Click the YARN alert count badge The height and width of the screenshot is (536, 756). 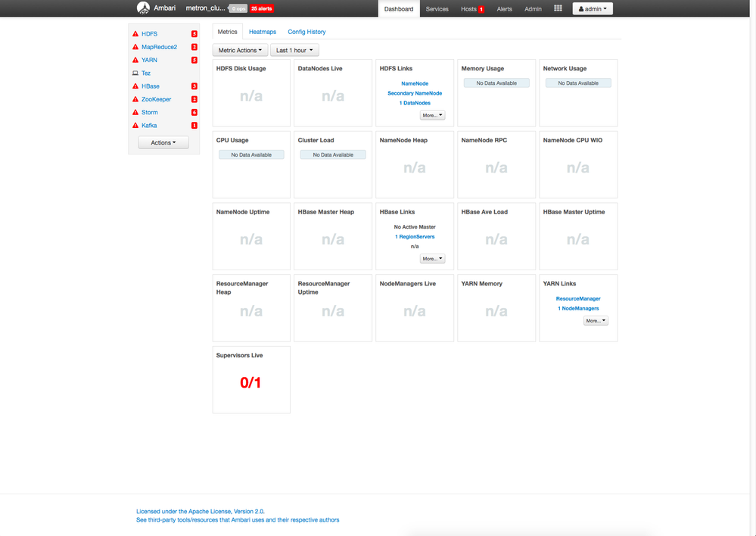click(x=194, y=60)
